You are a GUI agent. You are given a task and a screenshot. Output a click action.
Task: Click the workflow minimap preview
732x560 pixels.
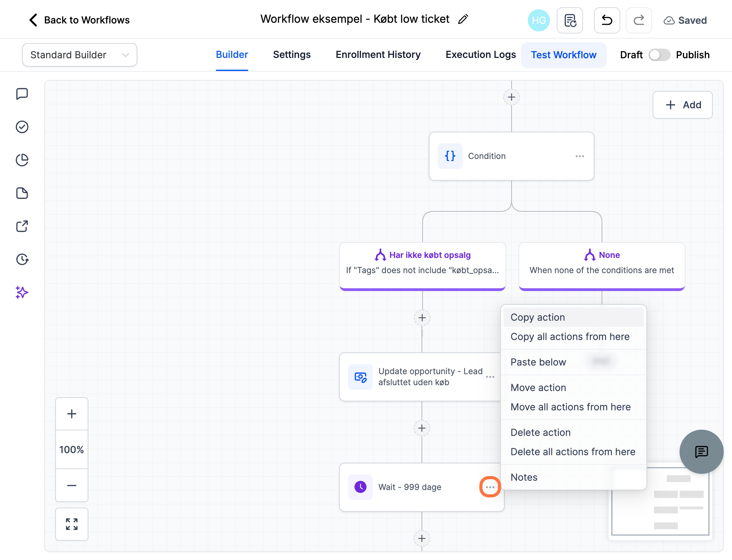tap(660, 501)
